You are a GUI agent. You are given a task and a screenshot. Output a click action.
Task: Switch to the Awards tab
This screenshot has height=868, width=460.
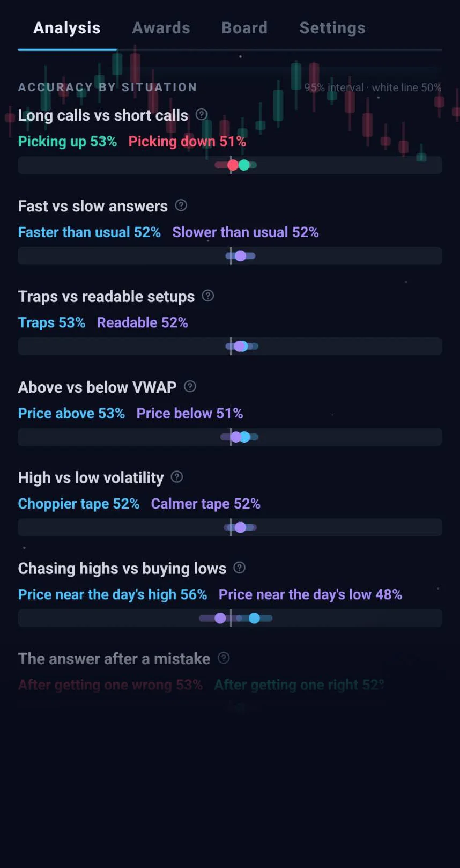[x=161, y=28]
